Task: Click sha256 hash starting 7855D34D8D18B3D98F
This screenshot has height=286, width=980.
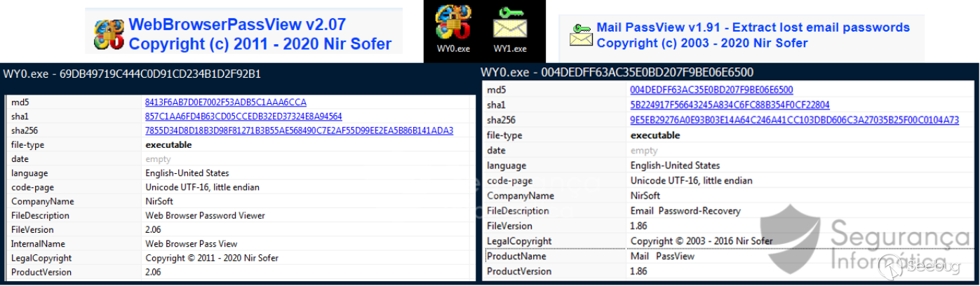Action: 299,130
